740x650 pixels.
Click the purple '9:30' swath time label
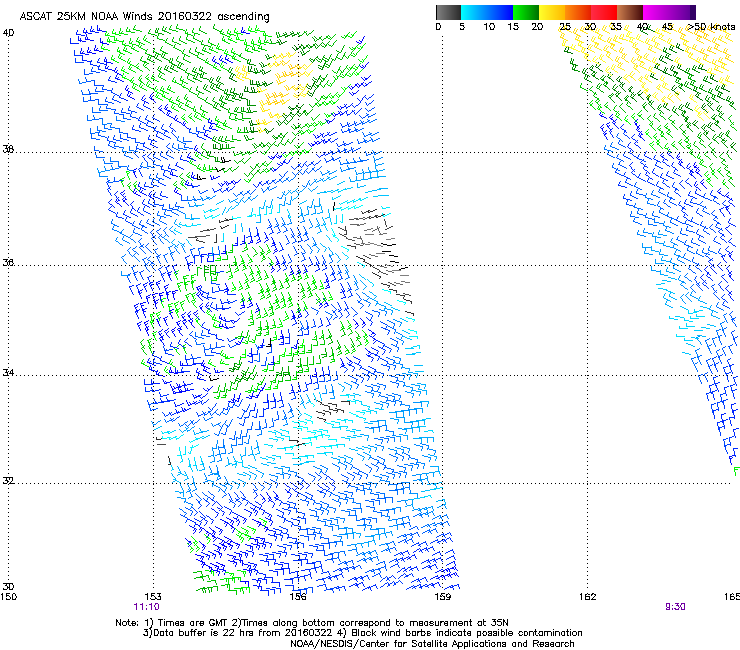pyautogui.click(x=675, y=607)
